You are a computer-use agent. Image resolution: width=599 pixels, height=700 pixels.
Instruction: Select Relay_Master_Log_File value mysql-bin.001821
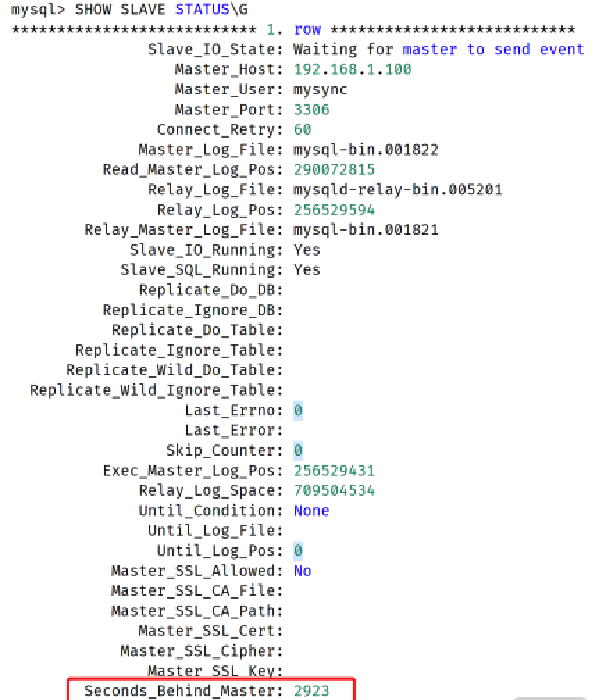[366, 230]
